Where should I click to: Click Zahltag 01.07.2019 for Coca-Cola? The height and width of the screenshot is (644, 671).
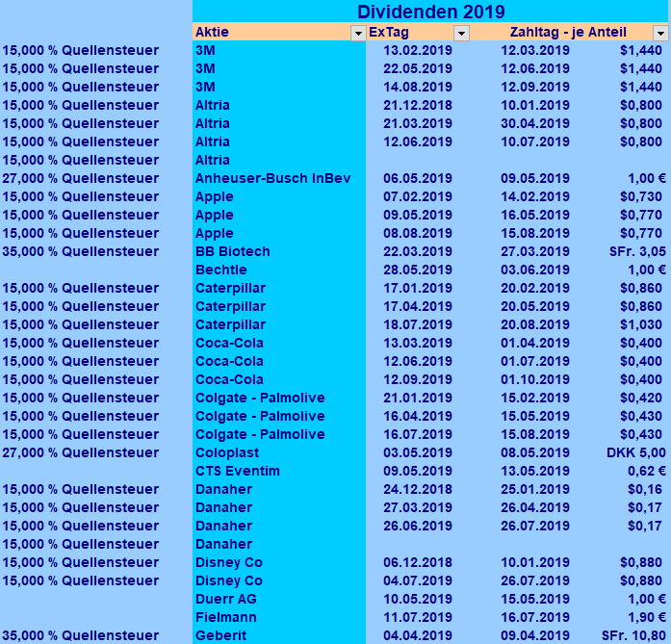tap(535, 362)
